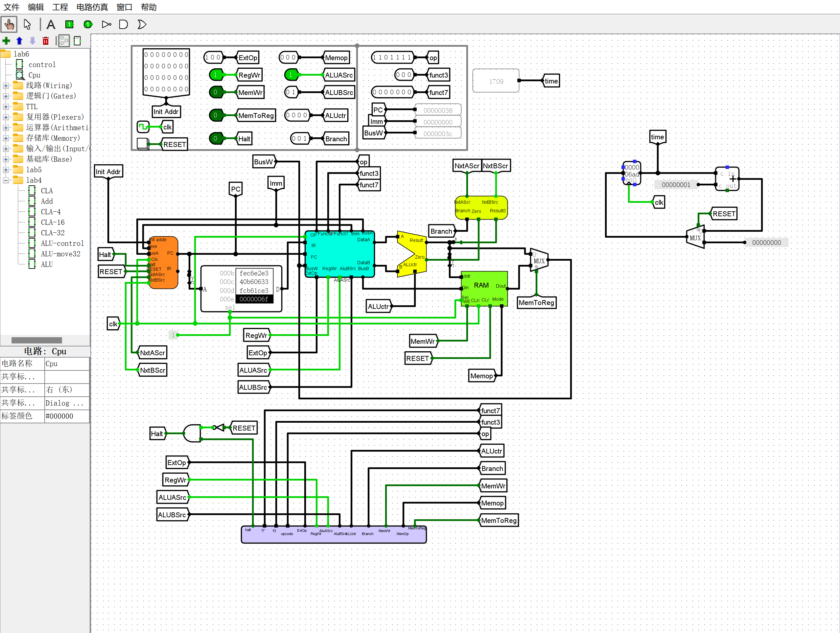Select the lab6 project root
Screen dimensions: 840x633
21,54
